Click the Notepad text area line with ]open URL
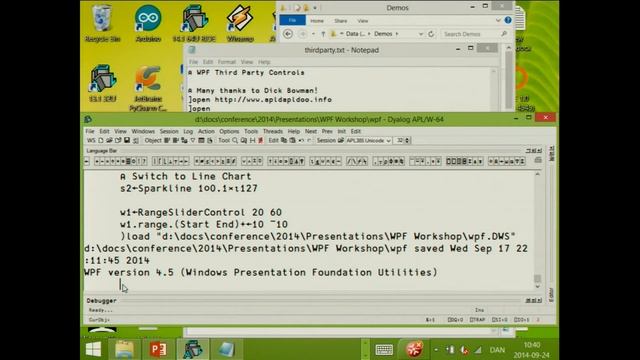Image resolution: width=640 pixels, height=360 pixels. [x=260, y=100]
